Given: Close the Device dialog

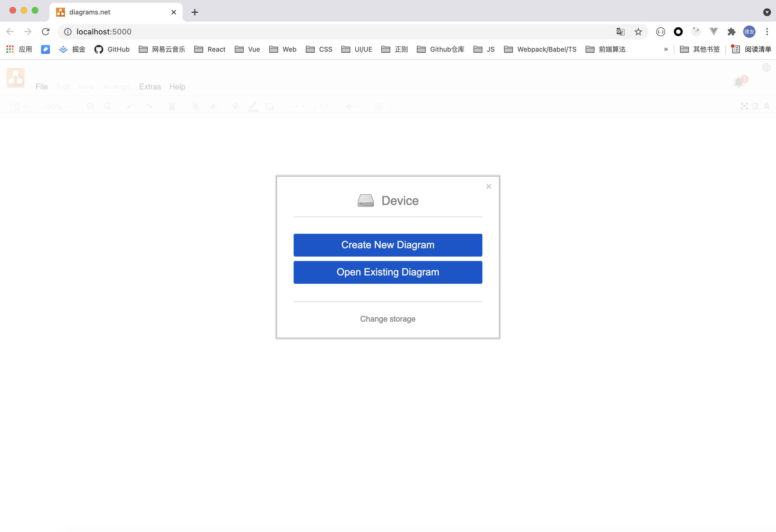Looking at the screenshot, I should (488, 186).
